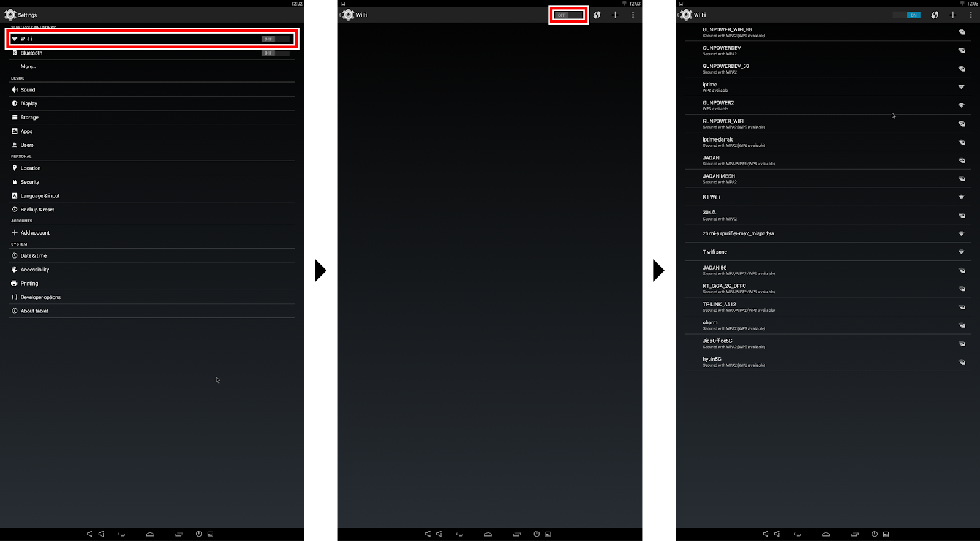Screen dimensions: 980x541
Task: Select the GUNPOWER_WIFI_5G network
Action: (827, 32)
